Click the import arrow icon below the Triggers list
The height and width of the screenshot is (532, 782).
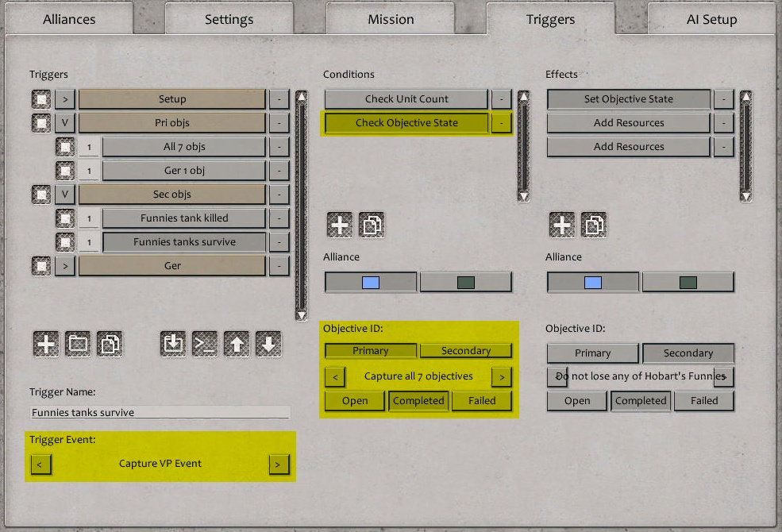(x=172, y=345)
